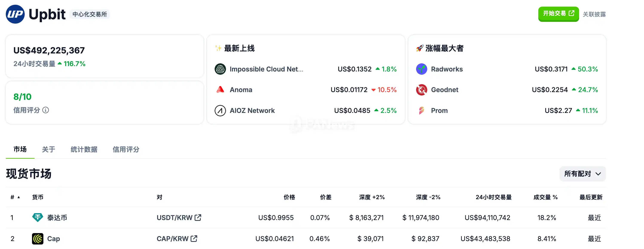Click the US$94,110,742 volume cell
This screenshot has height=249, width=644.
click(x=487, y=217)
